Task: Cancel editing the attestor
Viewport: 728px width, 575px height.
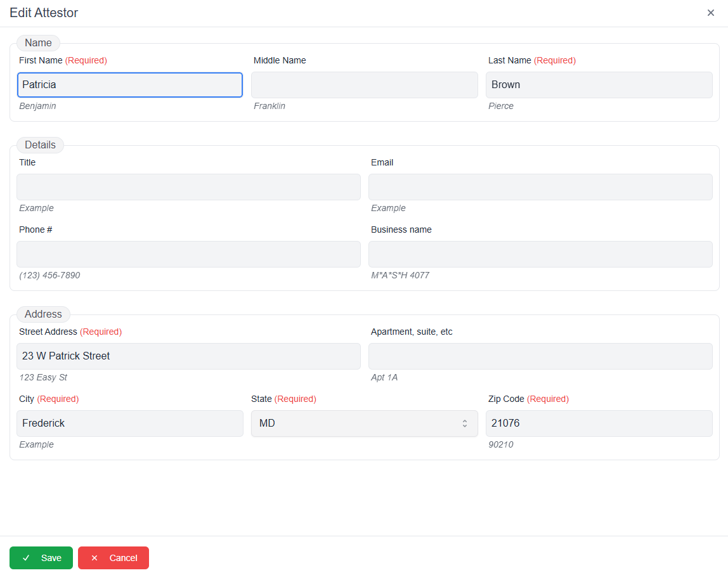Action: pos(114,558)
